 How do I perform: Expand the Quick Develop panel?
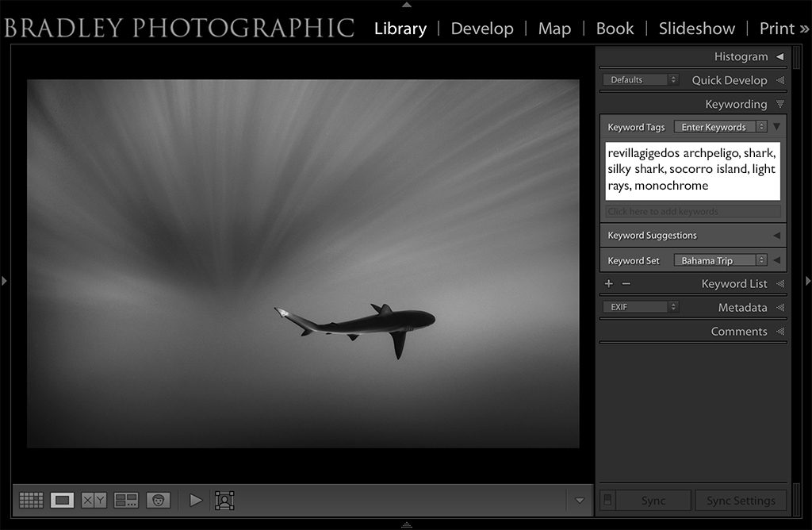(x=780, y=80)
